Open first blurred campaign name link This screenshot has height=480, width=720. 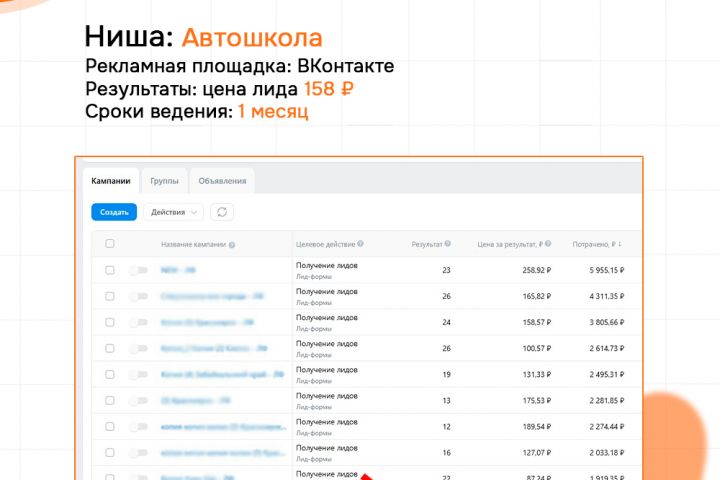178,270
